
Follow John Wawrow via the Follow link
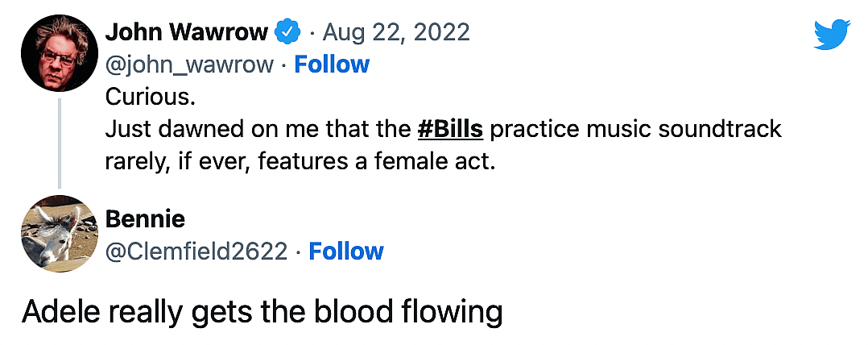pyautogui.click(x=332, y=64)
